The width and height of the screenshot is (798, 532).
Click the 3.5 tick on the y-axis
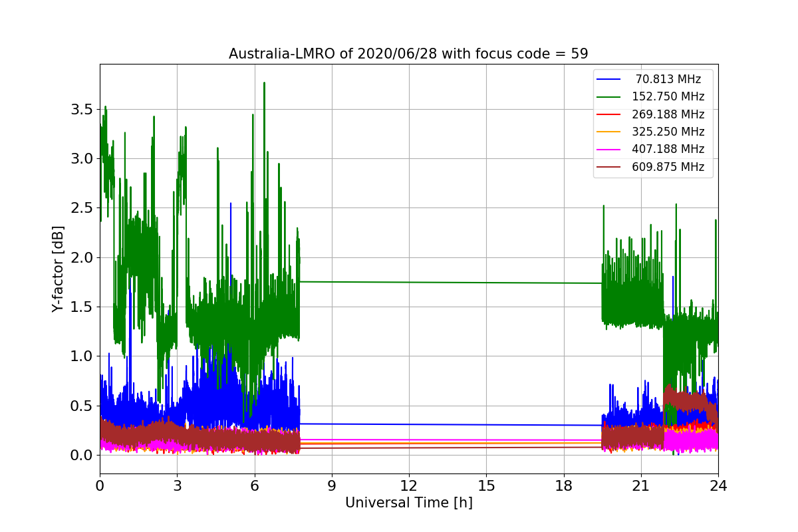[81, 109]
